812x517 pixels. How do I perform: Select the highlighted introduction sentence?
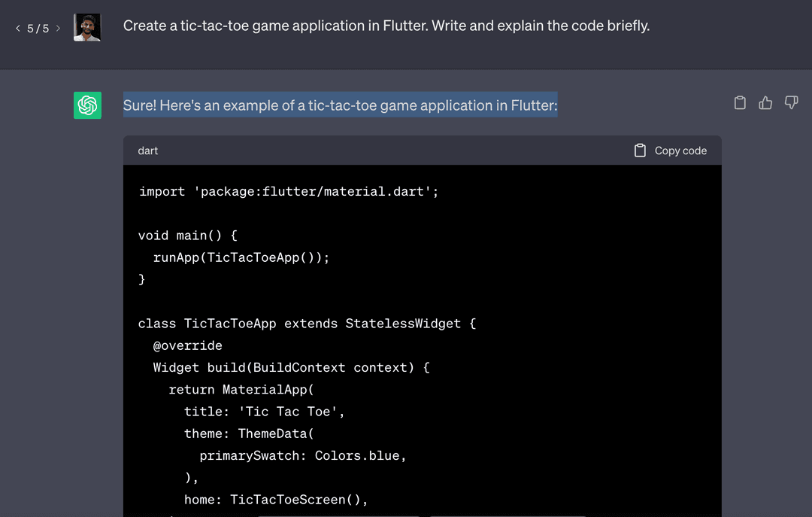(x=340, y=105)
